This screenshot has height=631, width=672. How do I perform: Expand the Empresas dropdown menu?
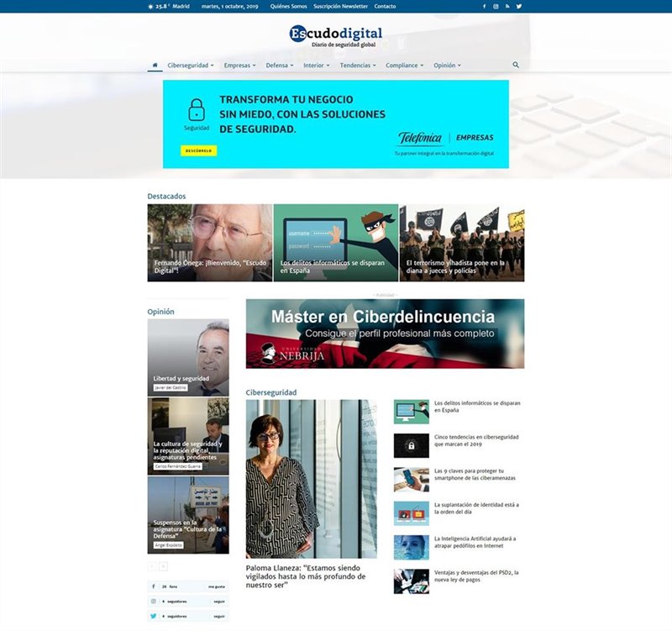tap(239, 66)
